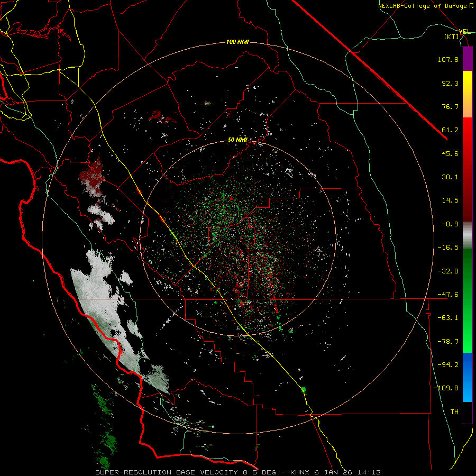476x476 pixels.
Task: Click the [KT] units label
Action: [x=452, y=36]
